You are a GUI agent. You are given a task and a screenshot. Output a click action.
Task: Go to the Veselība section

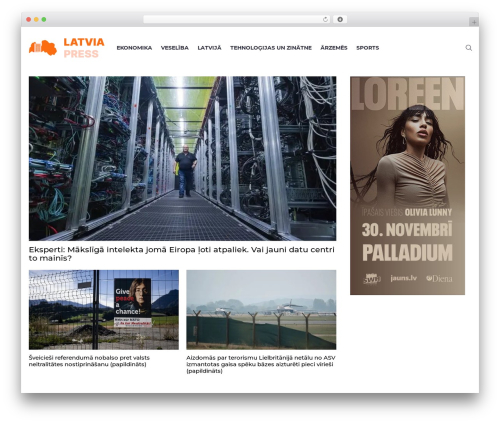click(x=175, y=48)
